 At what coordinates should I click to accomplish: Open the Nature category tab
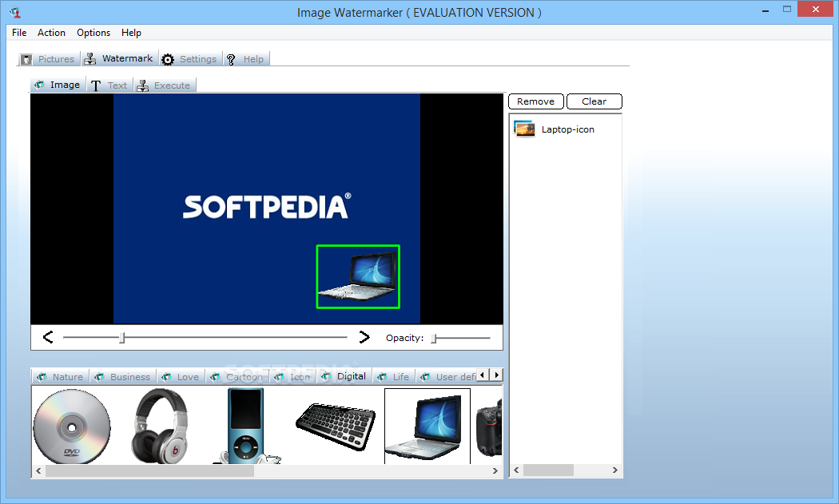60,377
